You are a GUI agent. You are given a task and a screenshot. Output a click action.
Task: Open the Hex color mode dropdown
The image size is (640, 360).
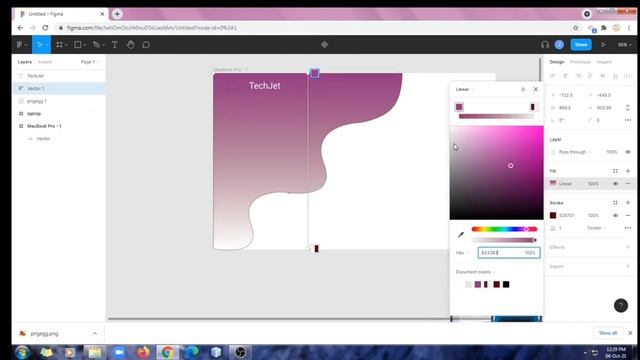point(462,253)
